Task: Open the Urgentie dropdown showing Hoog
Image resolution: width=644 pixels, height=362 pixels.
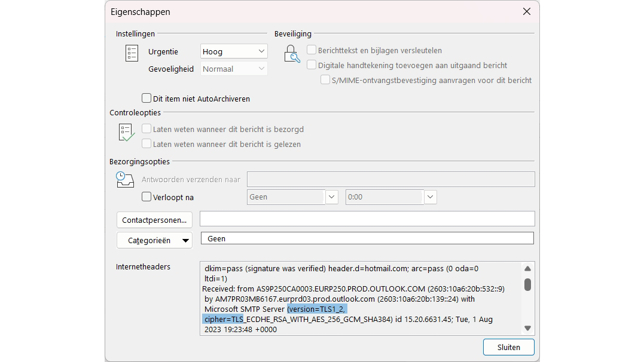Action: coord(234,51)
